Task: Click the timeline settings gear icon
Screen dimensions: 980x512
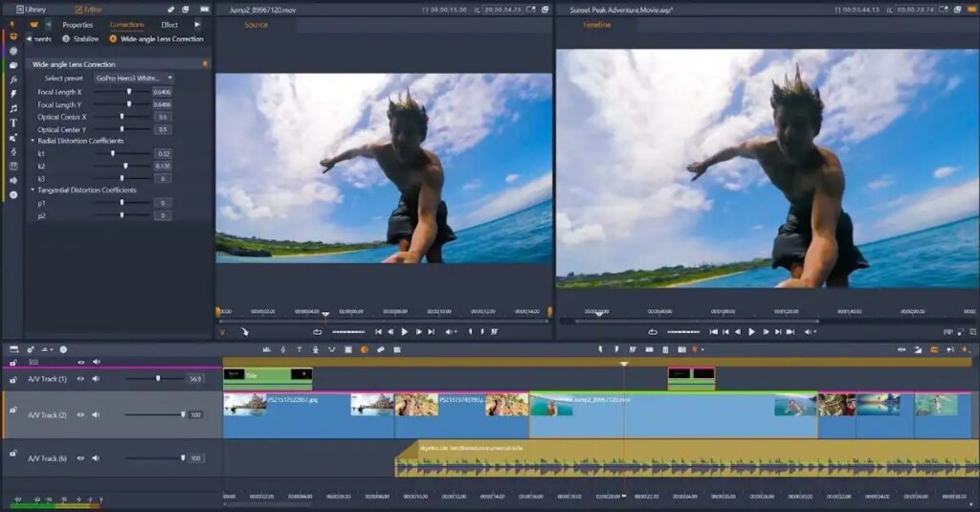Action: point(30,349)
